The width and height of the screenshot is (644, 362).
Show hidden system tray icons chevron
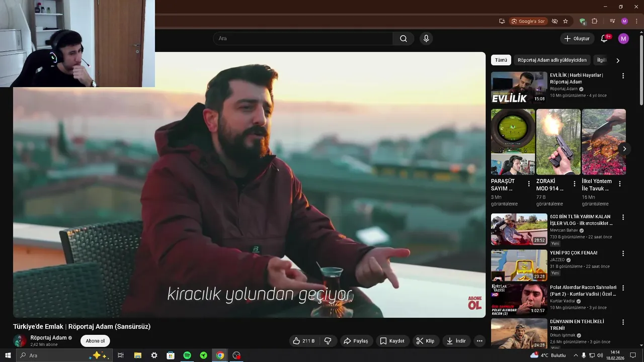pyautogui.click(x=576, y=355)
